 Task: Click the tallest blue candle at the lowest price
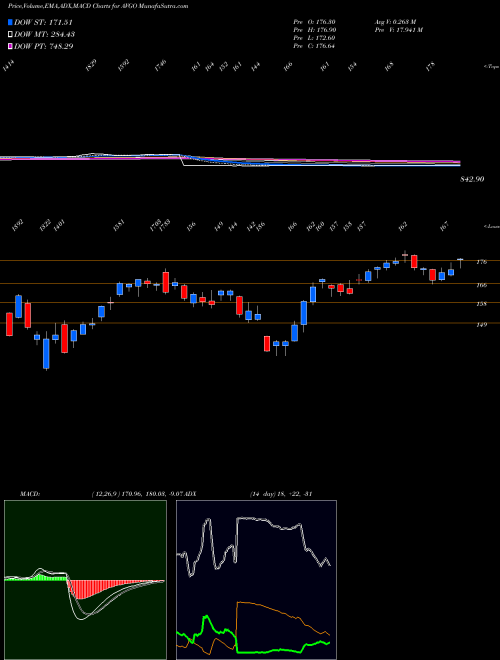46,354
